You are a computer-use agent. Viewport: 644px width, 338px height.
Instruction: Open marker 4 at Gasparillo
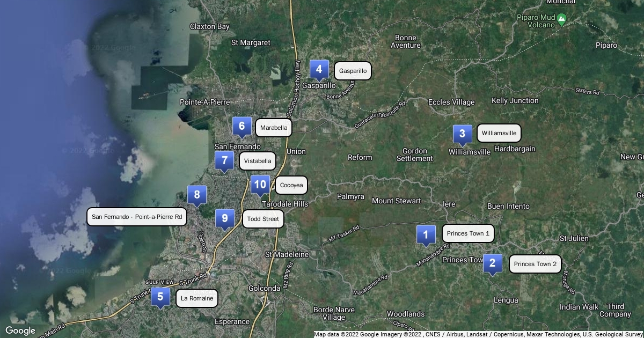[319, 69]
